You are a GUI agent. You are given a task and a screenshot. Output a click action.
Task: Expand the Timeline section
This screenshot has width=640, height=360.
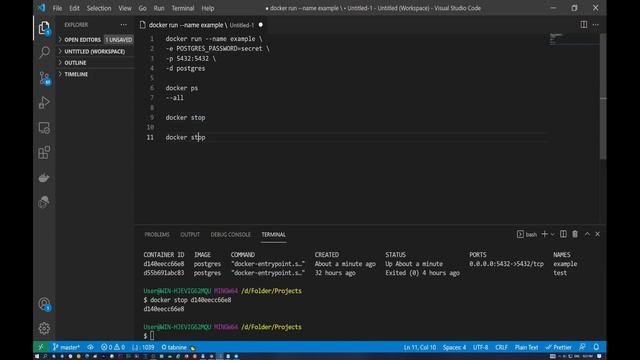96,74
